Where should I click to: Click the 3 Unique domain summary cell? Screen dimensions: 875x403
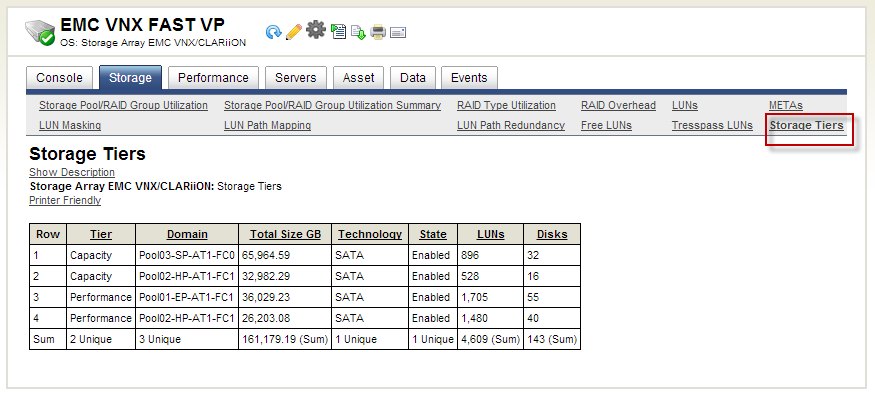(x=187, y=339)
